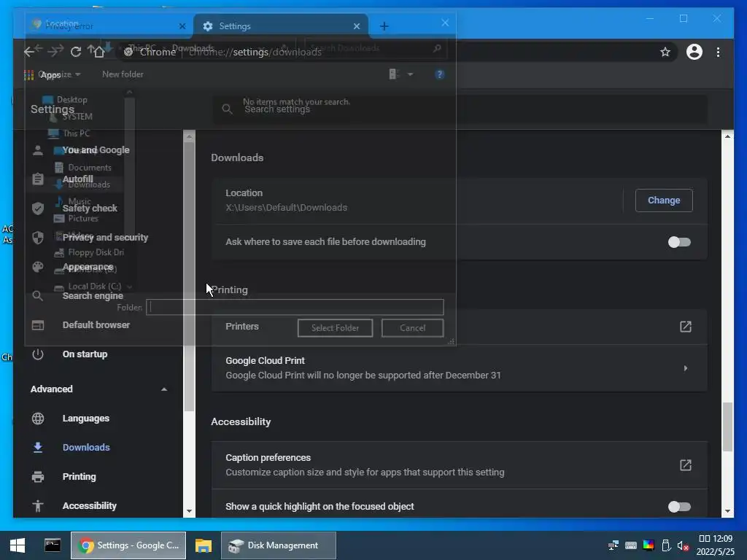Close the Settings tab
This screenshot has width=747, height=560.
356,26
